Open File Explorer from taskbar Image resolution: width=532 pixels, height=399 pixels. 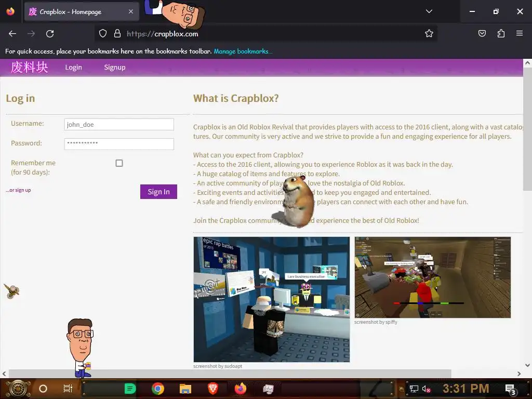coord(185,389)
